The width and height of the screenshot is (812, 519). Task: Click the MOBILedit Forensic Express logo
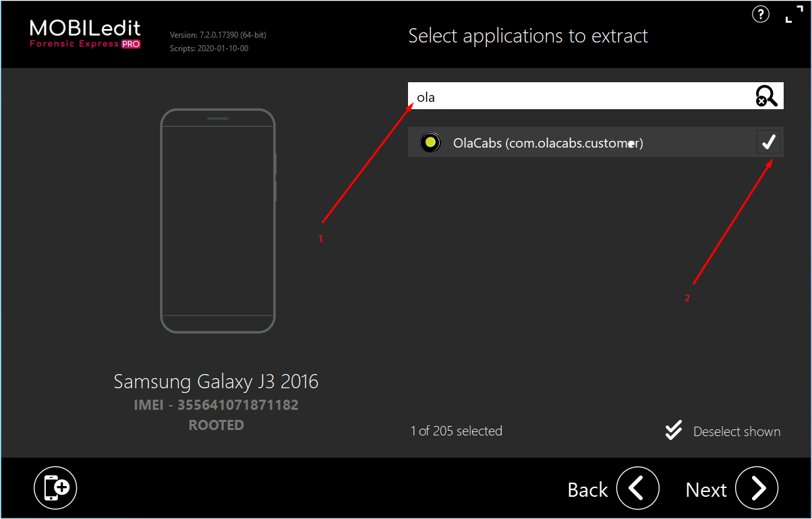click(x=85, y=34)
